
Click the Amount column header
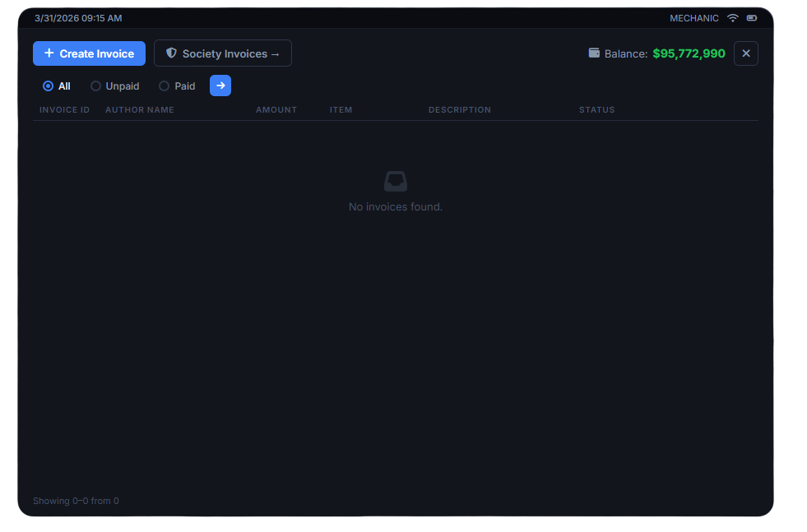click(x=276, y=109)
